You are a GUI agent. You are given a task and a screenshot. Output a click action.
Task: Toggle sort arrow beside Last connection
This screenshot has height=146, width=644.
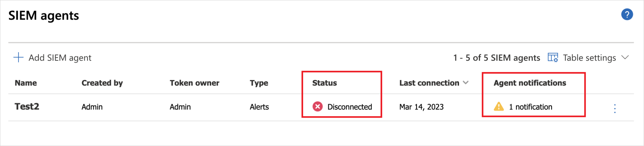466,83
